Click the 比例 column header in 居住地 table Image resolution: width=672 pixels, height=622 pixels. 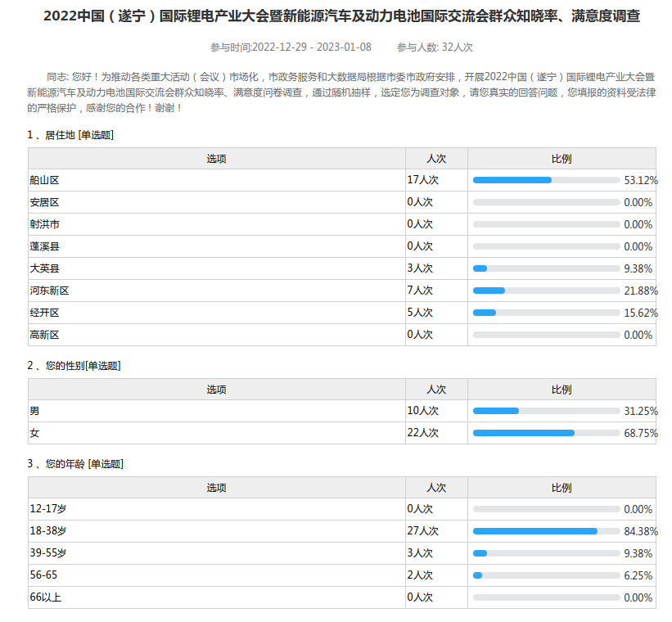(x=562, y=159)
